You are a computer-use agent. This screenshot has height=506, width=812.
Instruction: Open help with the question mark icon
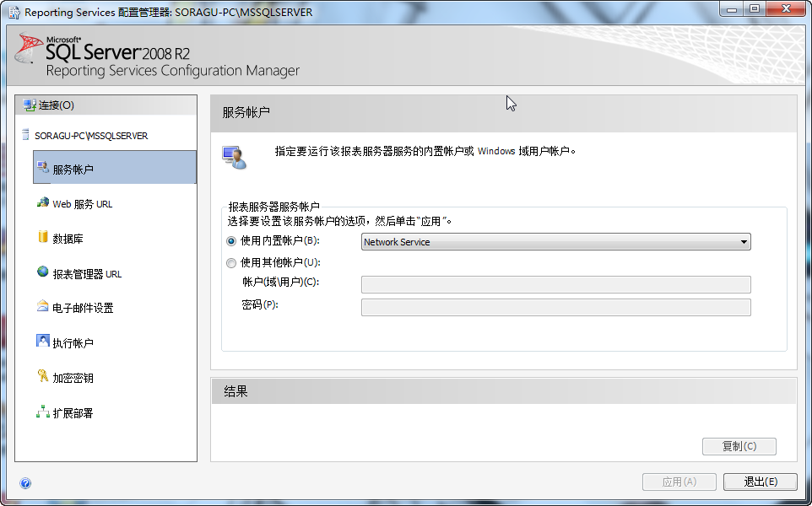tap(25, 483)
